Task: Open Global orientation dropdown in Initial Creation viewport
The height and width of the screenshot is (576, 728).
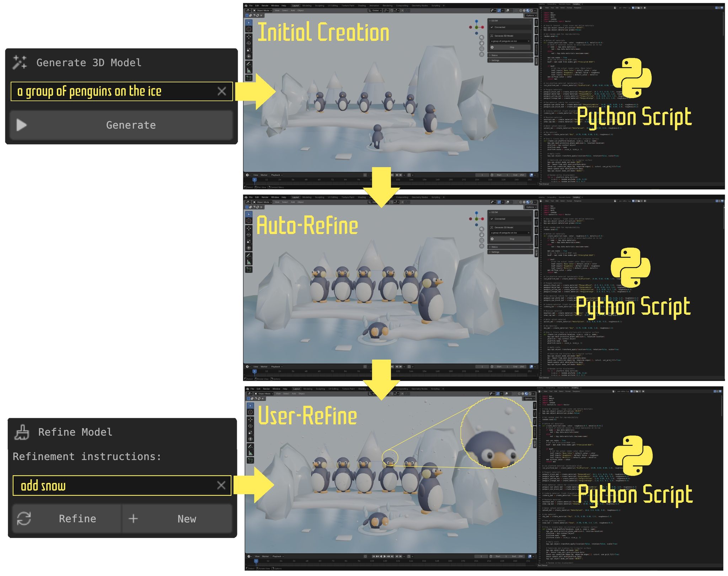Action: coord(375,10)
